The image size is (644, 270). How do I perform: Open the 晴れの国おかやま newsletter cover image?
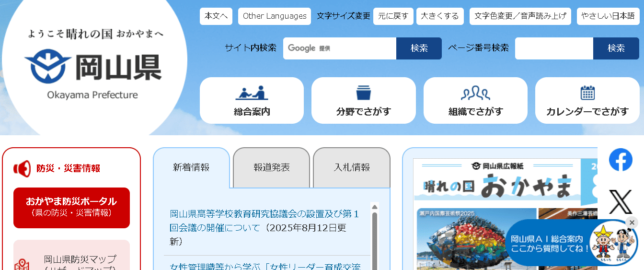[506, 214]
